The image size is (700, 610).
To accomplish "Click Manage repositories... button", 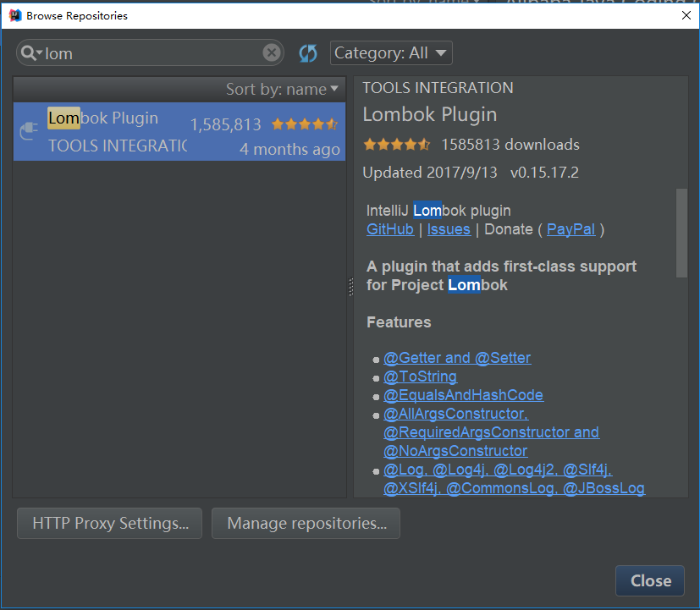I will click(306, 523).
